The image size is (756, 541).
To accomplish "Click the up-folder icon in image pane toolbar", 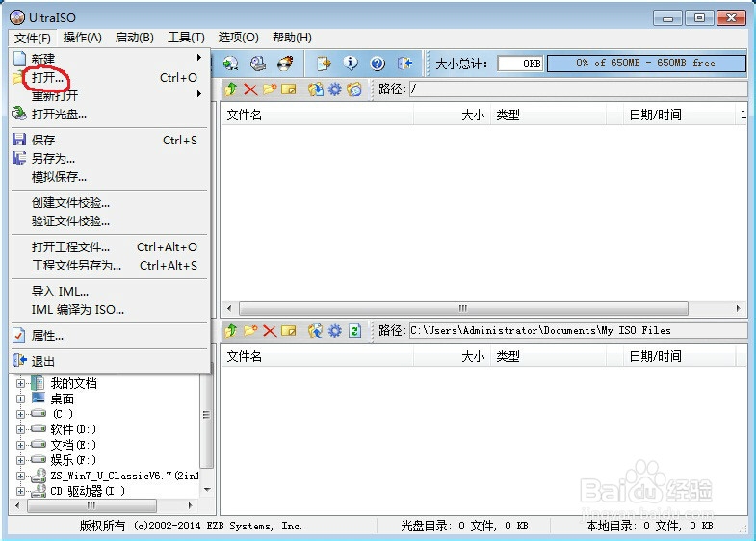I will [231, 90].
